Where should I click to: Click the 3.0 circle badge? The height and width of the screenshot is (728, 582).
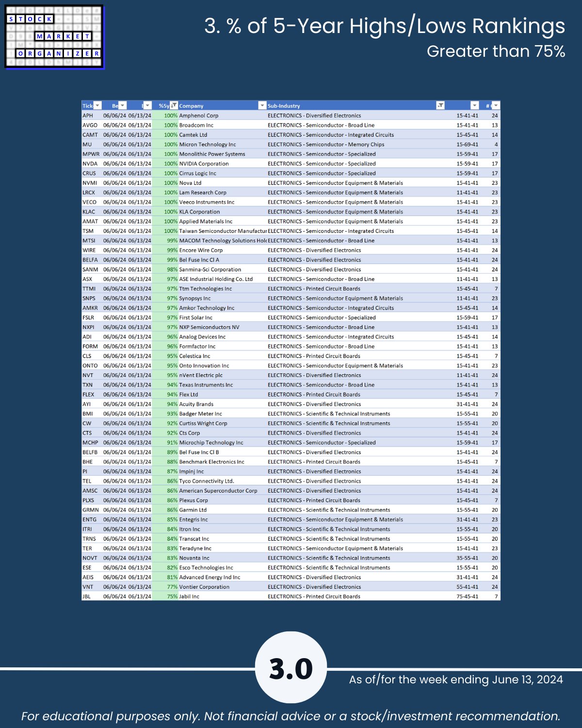tap(291, 667)
